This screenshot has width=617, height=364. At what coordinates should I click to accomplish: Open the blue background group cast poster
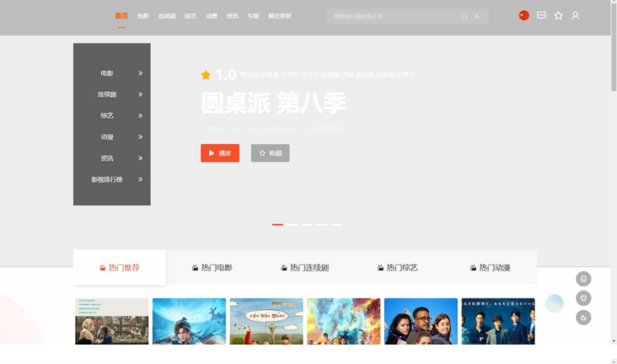coord(421,321)
